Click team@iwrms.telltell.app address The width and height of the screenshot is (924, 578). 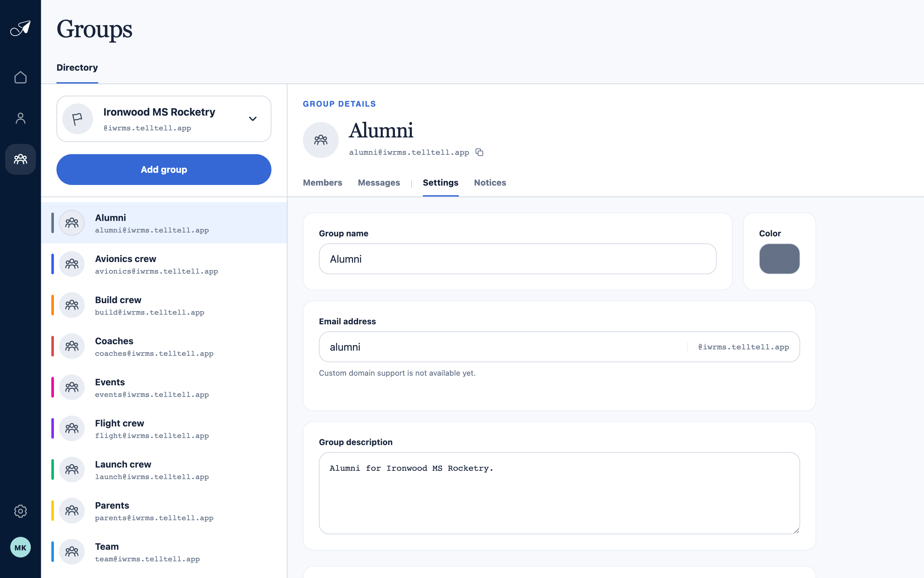pos(147,559)
